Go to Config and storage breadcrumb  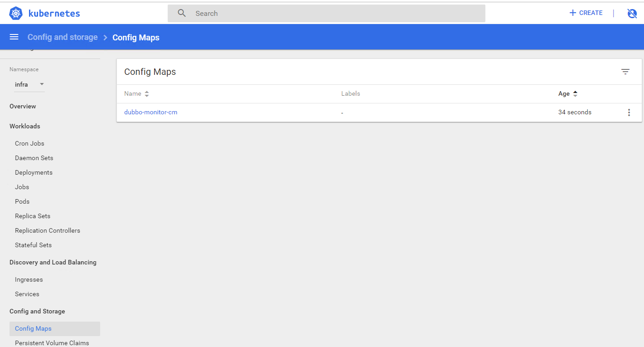pos(63,37)
